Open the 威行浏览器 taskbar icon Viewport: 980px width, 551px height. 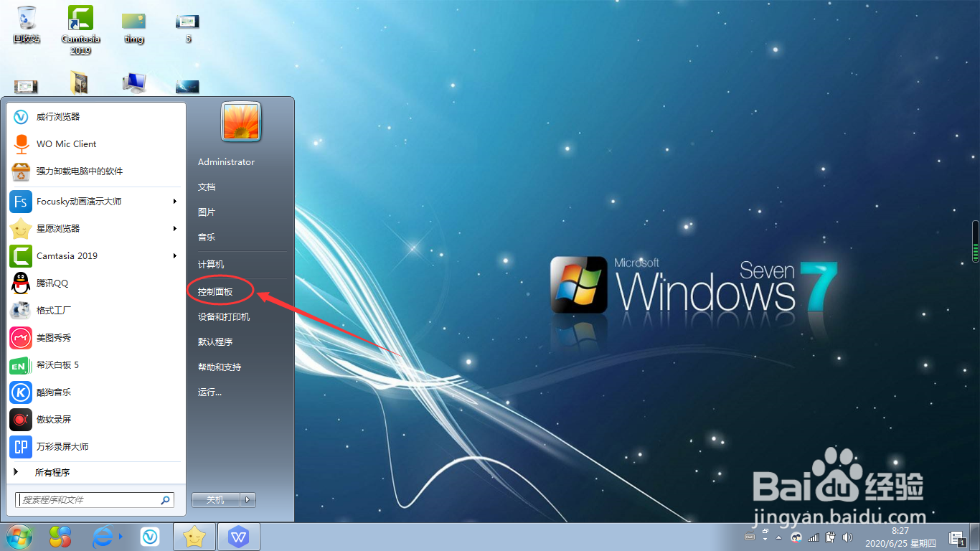pyautogui.click(x=150, y=537)
